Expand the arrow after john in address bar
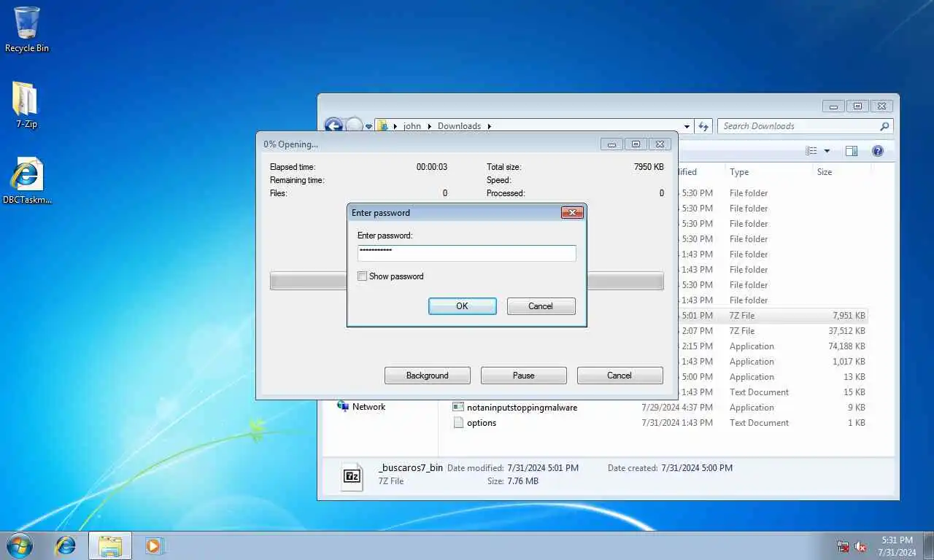 pyautogui.click(x=430, y=126)
